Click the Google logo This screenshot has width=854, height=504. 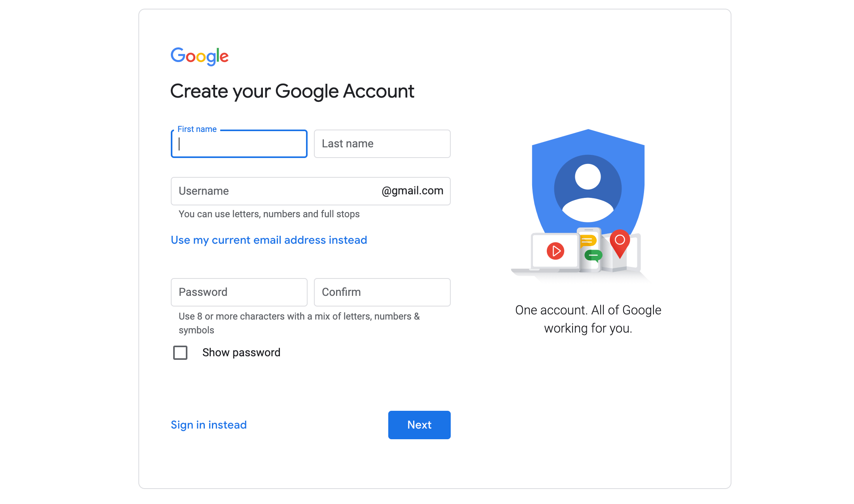[199, 56]
